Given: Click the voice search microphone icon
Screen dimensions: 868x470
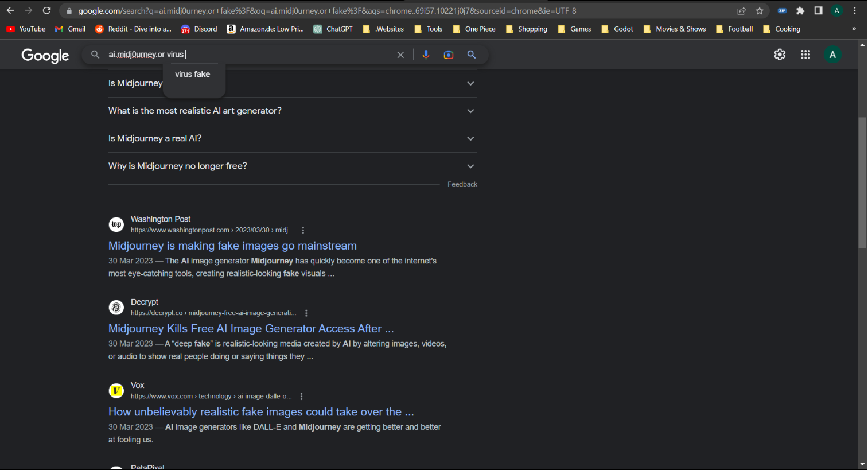Looking at the screenshot, I should point(426,55).
